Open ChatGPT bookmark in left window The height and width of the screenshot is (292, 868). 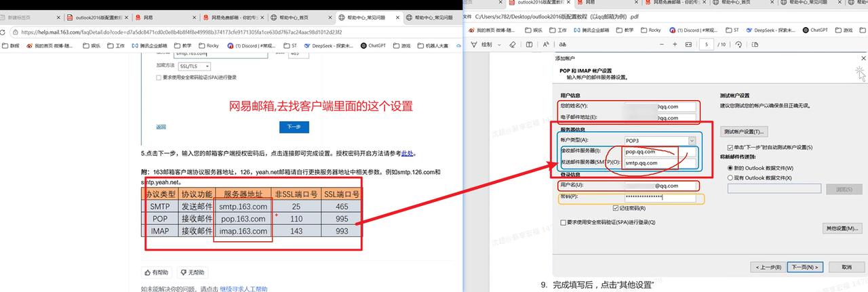[x=372, y=46]
